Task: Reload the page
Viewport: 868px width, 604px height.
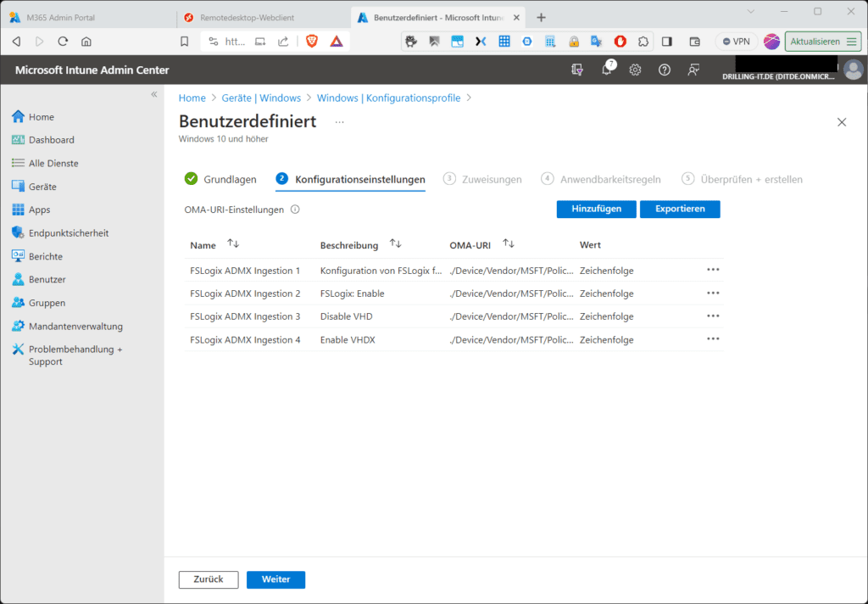Action: point(63,41)
